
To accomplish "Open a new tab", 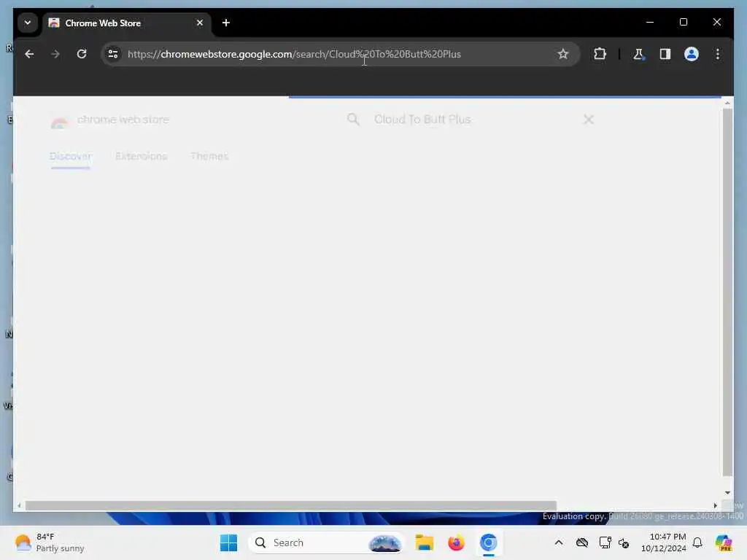I will [x=226, y=23].
